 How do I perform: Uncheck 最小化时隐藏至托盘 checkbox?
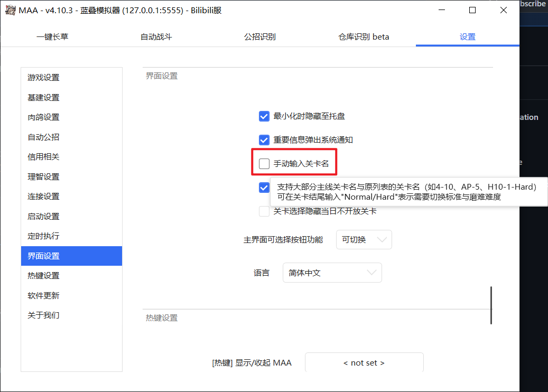(x=264, y=116)
